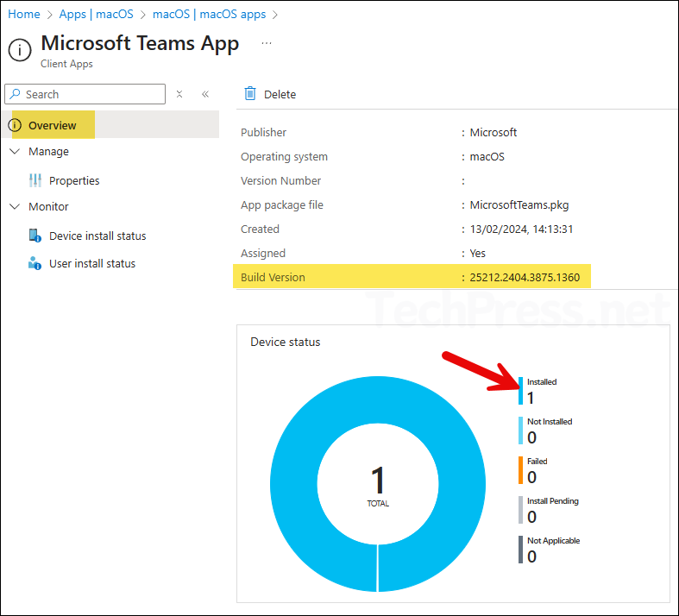Click the Client Apps subtitle
The image size is (679, 616).
point(66,64)
